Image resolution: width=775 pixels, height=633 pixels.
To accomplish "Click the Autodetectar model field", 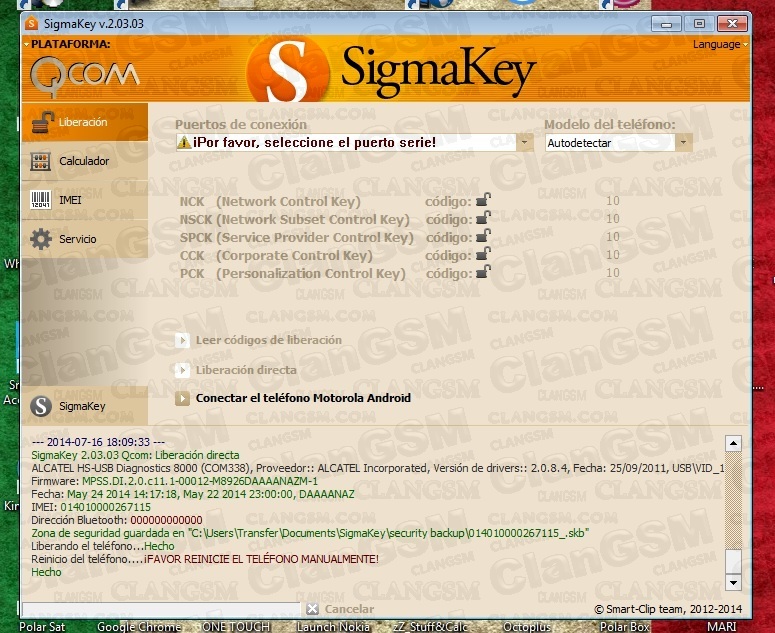I will (610, 143).
